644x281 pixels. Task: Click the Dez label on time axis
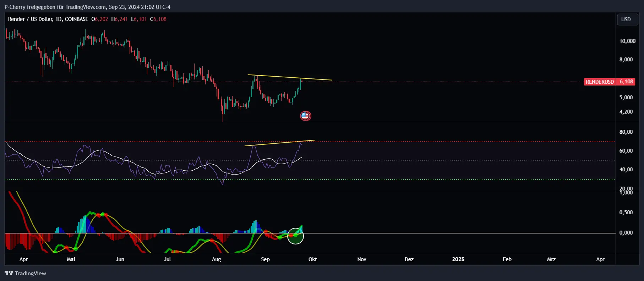click(x=409, y=259)
